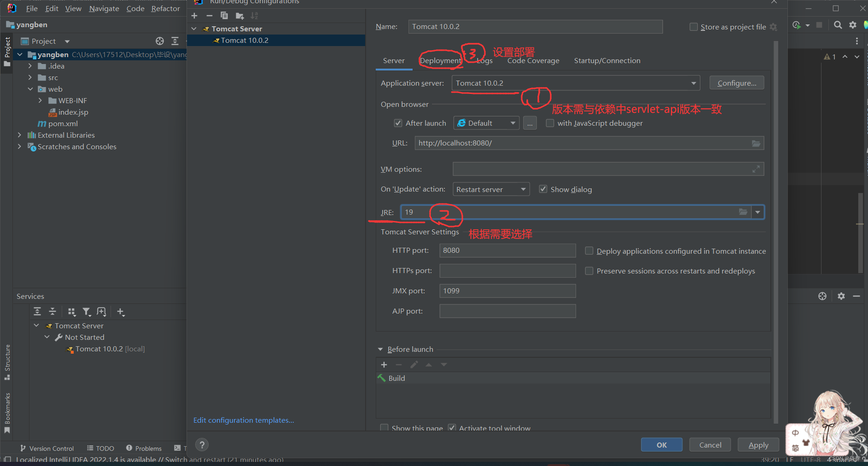This screenshot has width=868, height=466.
Task: Open the Structure tool window
Action: tap(7, 361)
